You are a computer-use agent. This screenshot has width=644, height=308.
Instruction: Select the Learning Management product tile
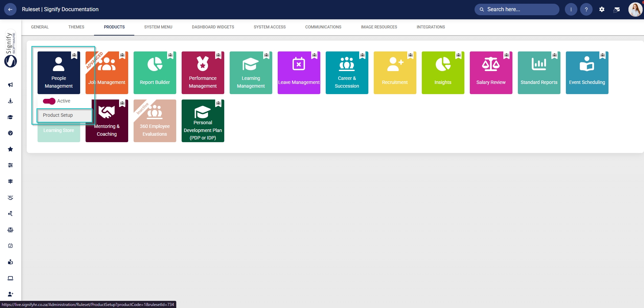coord(251,73)
